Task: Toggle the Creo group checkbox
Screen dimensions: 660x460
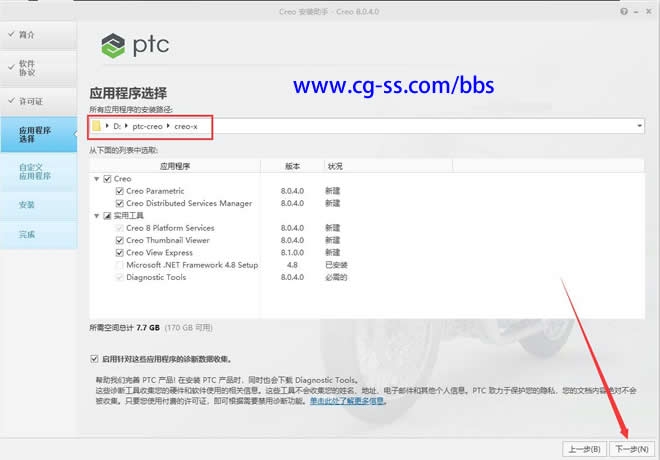Action: (107, 179)
